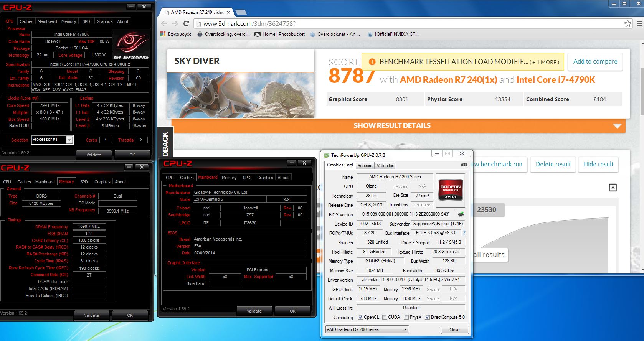Reload the 3dmark page
This screenshot has height=341, width=644.
point(187,23)
